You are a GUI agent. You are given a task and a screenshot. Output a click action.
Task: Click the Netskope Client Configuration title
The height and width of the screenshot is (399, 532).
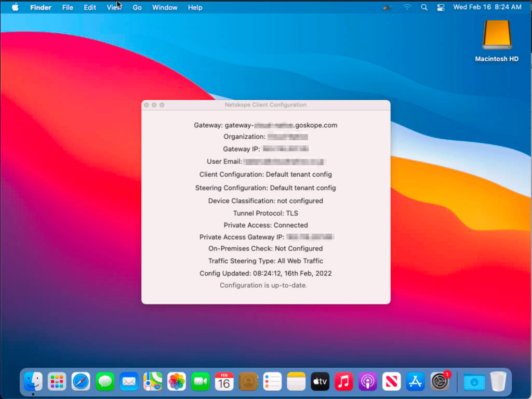click(265, 105)
